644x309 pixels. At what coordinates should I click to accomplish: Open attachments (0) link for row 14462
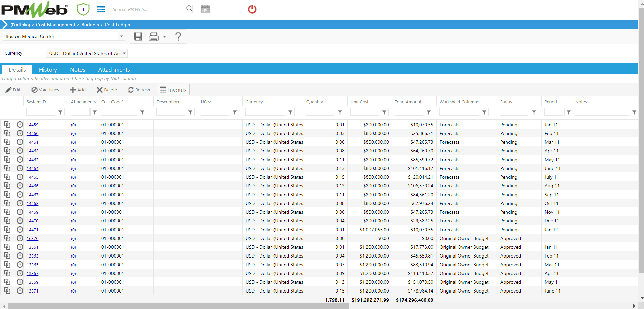[x=73, y=151]
